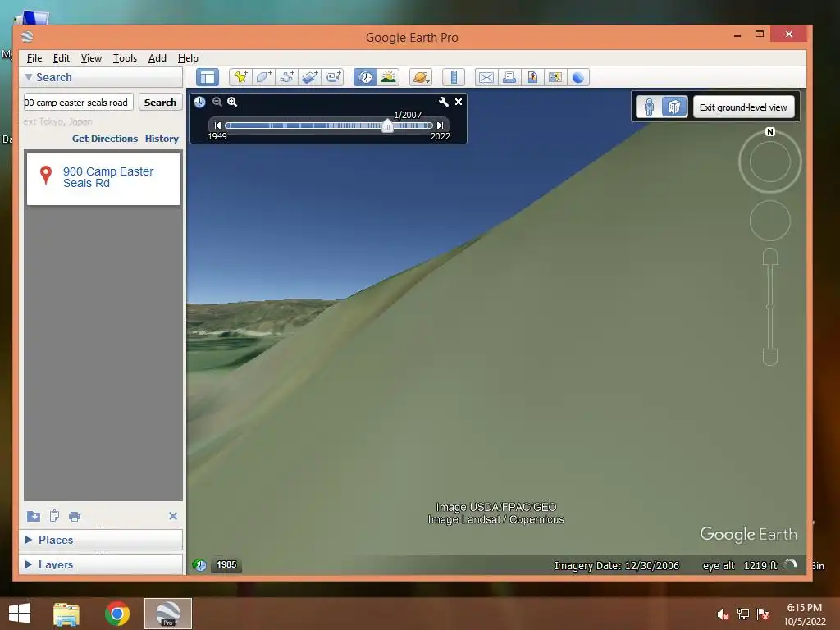840x630 pixels.
Task: Toggle historical imagery clock button
Action: point(365,77)
